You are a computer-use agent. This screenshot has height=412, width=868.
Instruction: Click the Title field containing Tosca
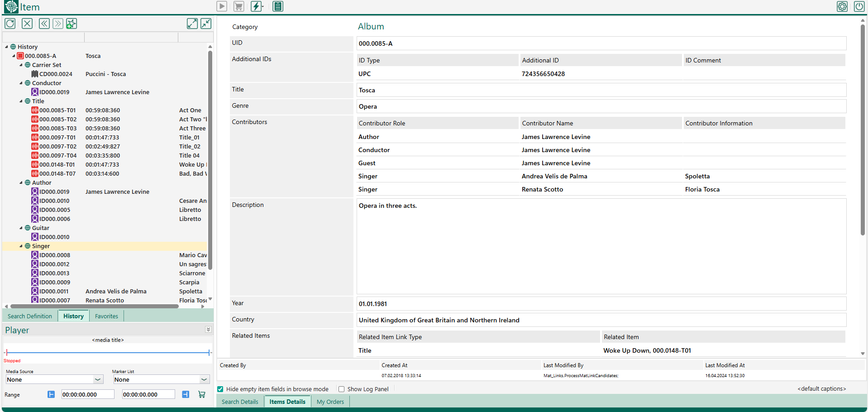[x=601, y=90]
